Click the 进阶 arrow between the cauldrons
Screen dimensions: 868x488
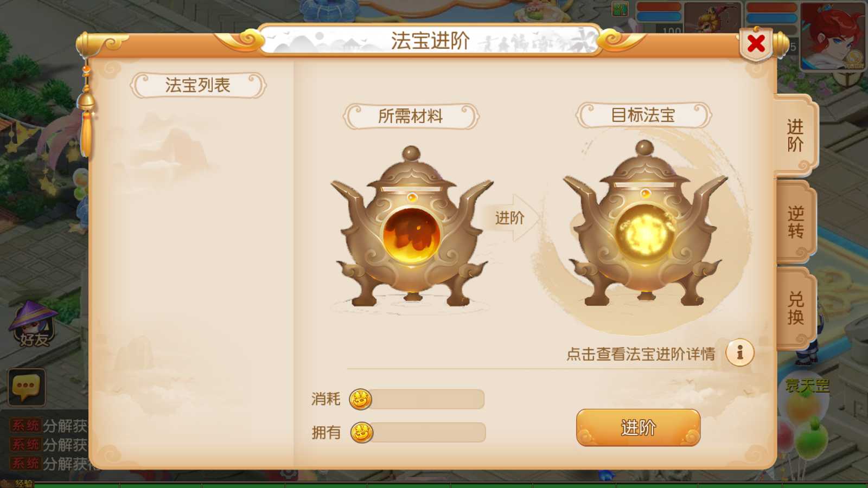[x=512, y=217]
